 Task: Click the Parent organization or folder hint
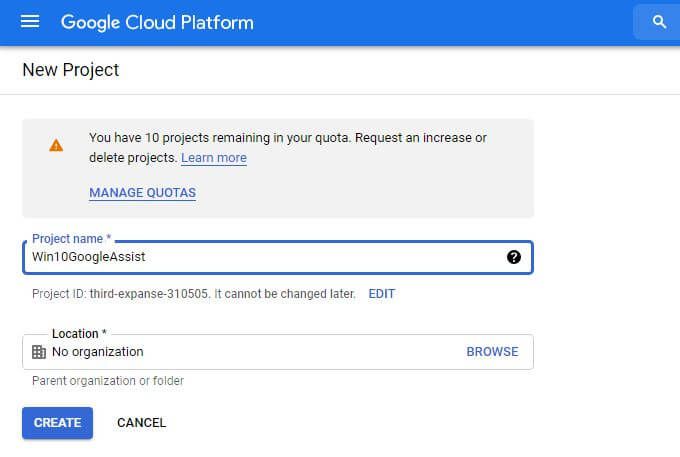click(108, 381)
